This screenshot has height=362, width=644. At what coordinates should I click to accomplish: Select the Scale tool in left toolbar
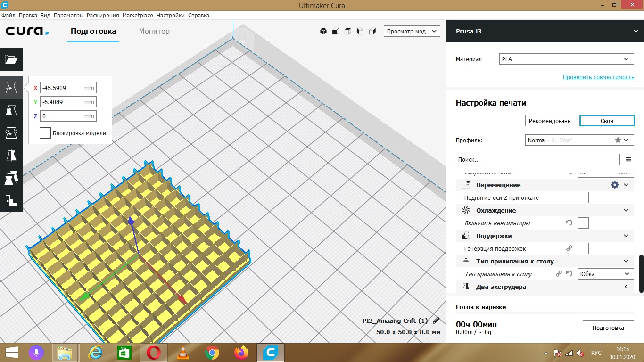click(x=11, y=110)
